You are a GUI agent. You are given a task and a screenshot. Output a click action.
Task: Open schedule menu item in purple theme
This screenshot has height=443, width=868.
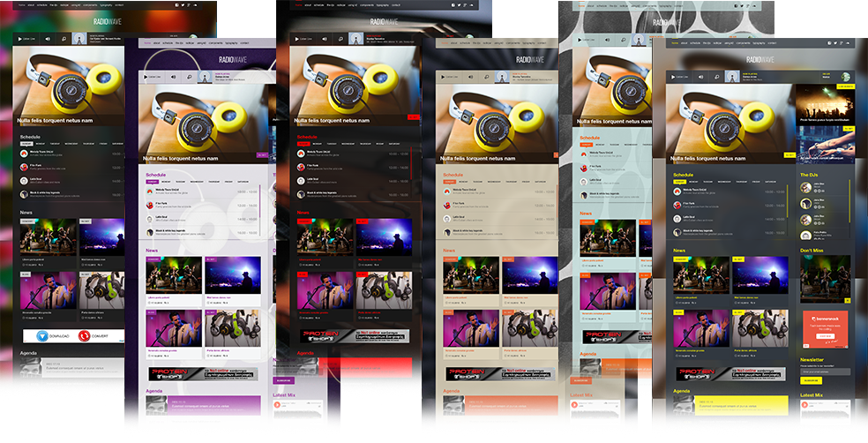pyautogui.click(x=168, y=43)
